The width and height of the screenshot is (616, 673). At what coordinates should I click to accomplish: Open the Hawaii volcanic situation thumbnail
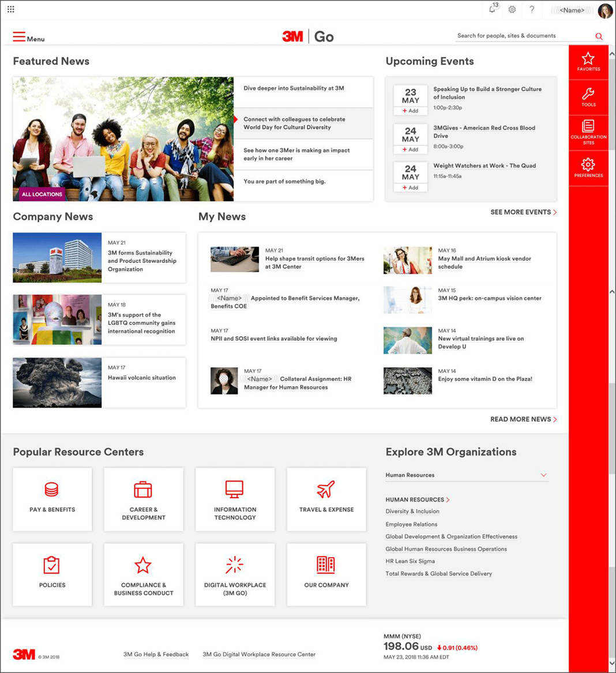[57, 382]
